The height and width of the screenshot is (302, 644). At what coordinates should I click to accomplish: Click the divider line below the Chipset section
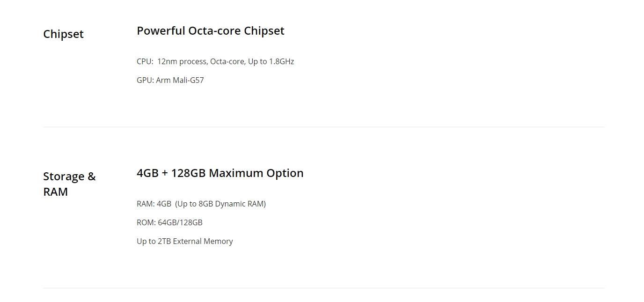[324, 127]
